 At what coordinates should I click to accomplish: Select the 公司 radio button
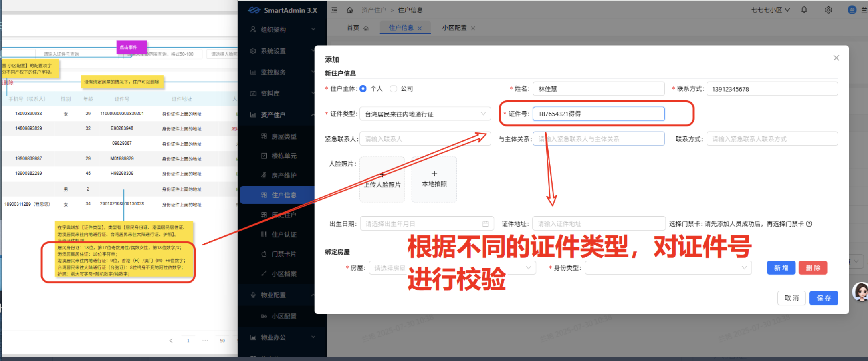[394, 89]
